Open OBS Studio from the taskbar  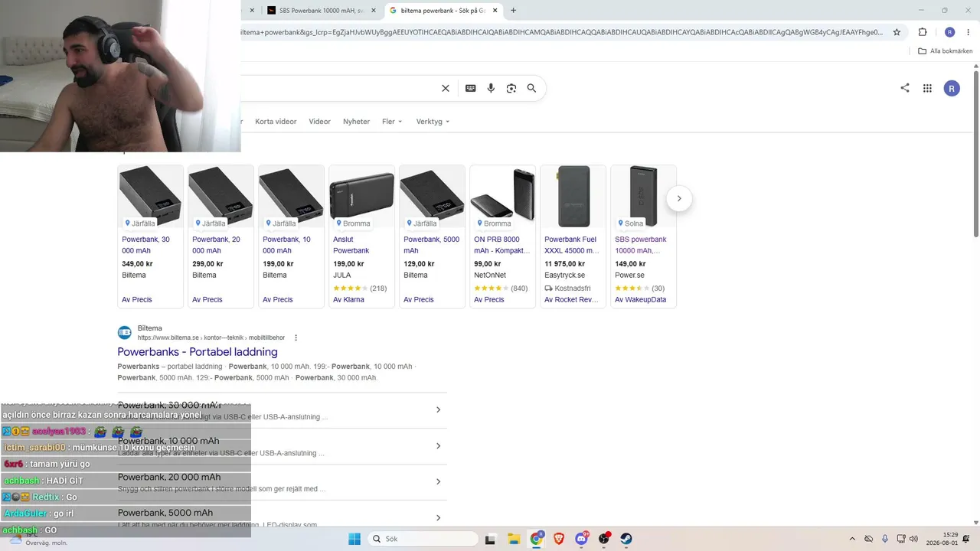[x=604, y=539]
